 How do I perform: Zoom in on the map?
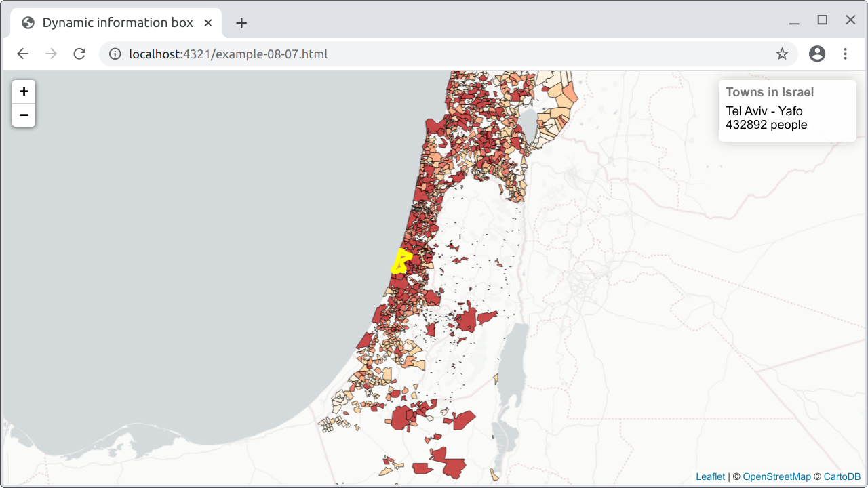pyautogui.click(x=24, y=91)
